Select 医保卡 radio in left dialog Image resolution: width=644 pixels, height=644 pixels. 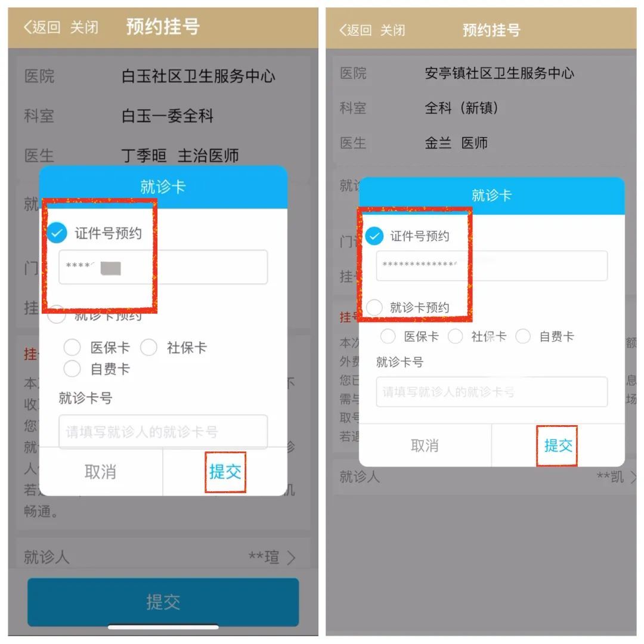pos(72,347)
